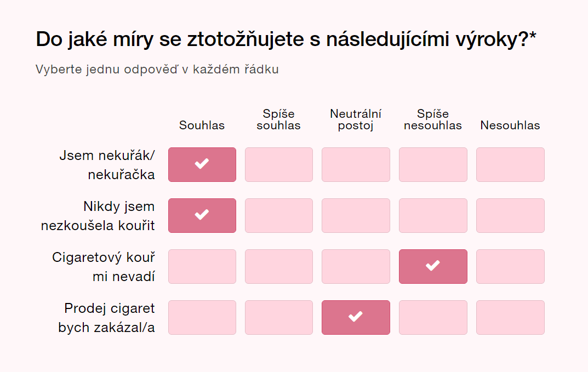
Task: Click checked Neutrální postoj for Prodej cigaret bych zakázal/a
Action: click(356, 317)
